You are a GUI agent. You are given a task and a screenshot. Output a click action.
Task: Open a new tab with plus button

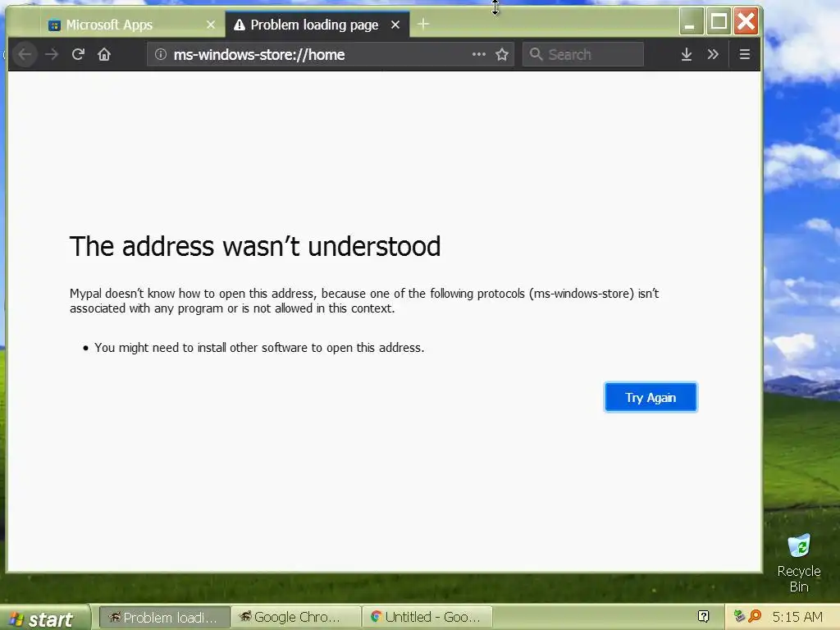[x=423, y=24]
